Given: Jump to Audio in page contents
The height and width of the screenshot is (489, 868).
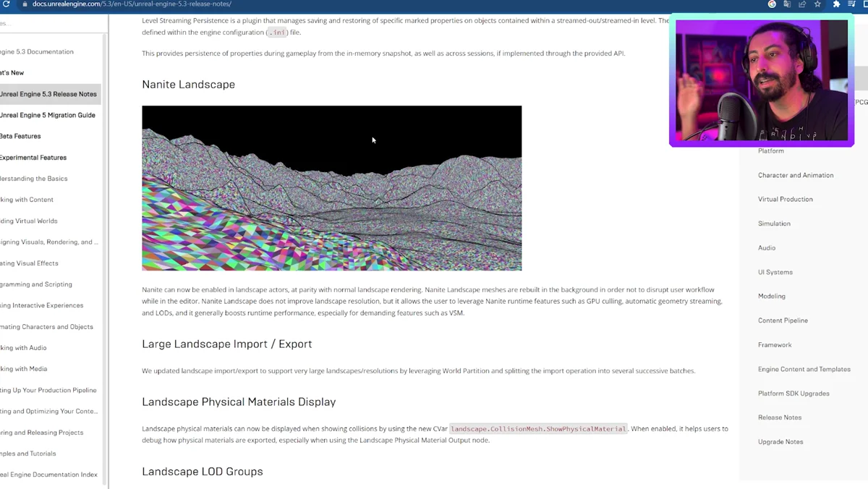Looking at the screenshot, I should pos(767,248).
